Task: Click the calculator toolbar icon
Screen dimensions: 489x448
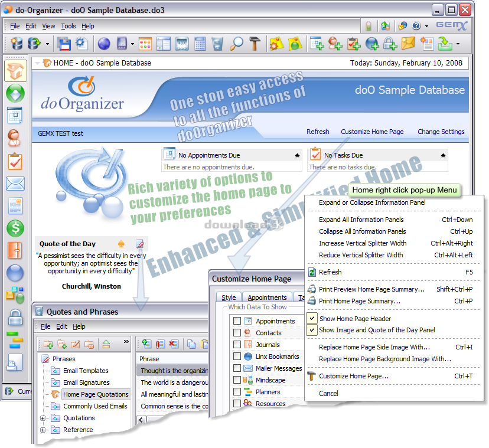Action: (200, 44)
